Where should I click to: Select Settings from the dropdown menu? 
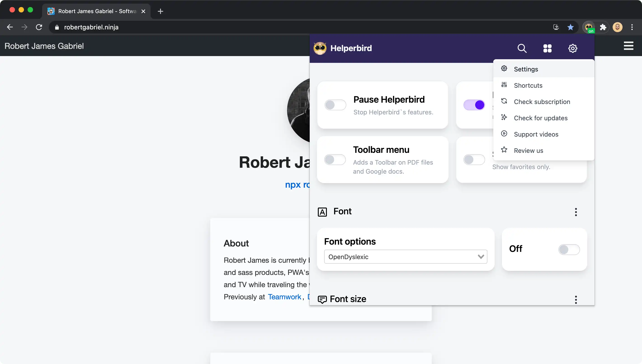coord(543,69)
